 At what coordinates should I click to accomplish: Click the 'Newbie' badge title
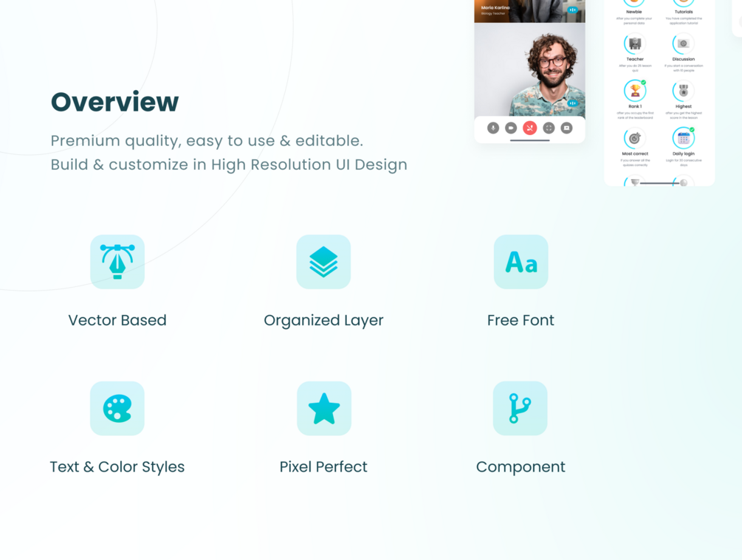point(634,12)
